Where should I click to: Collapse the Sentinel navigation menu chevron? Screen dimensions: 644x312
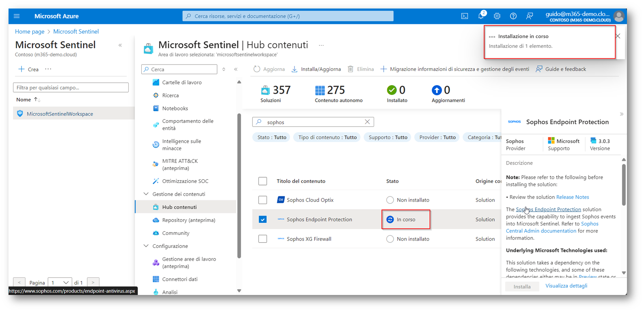[x=236, y=69]
